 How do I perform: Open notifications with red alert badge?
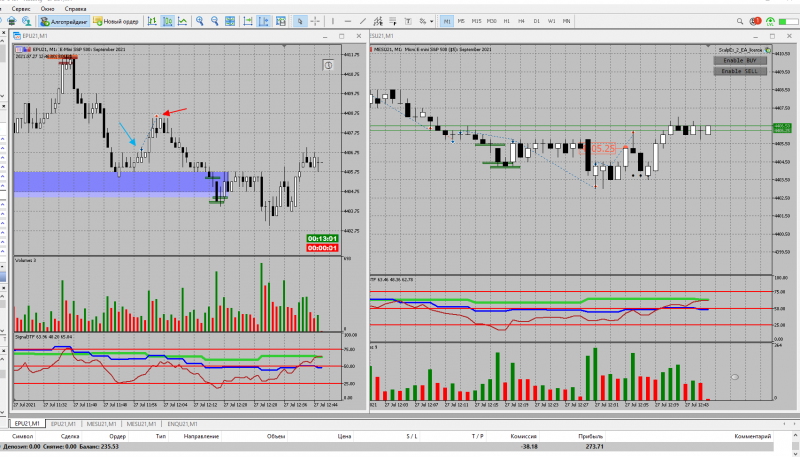(756, 21)
